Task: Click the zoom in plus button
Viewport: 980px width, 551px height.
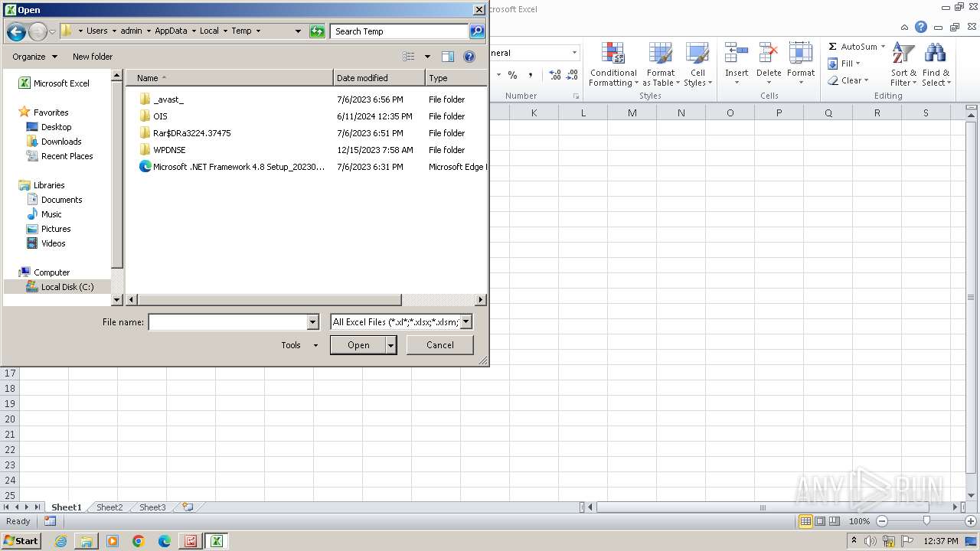Action: [970, 521]
